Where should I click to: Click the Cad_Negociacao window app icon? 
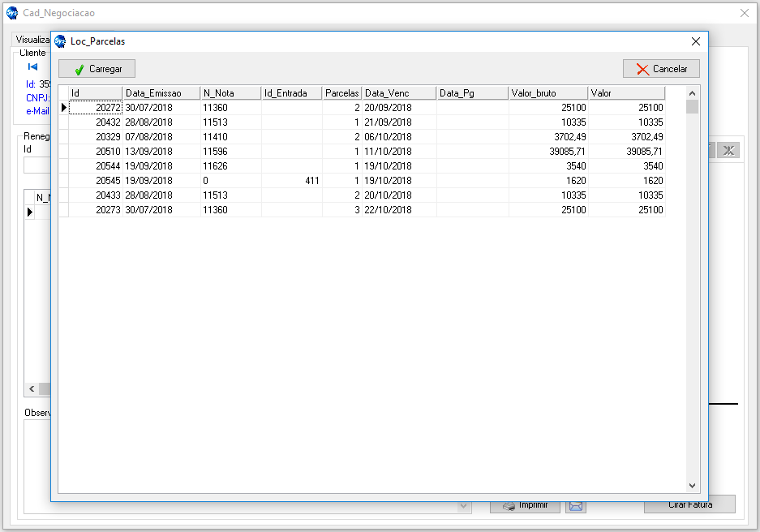(x=12, y=13)
